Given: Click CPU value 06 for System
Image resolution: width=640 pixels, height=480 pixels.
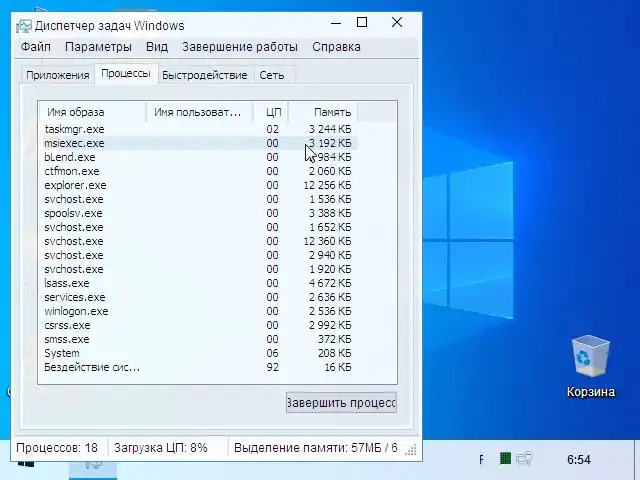Looking at the screenshot, I should point(273,353).
